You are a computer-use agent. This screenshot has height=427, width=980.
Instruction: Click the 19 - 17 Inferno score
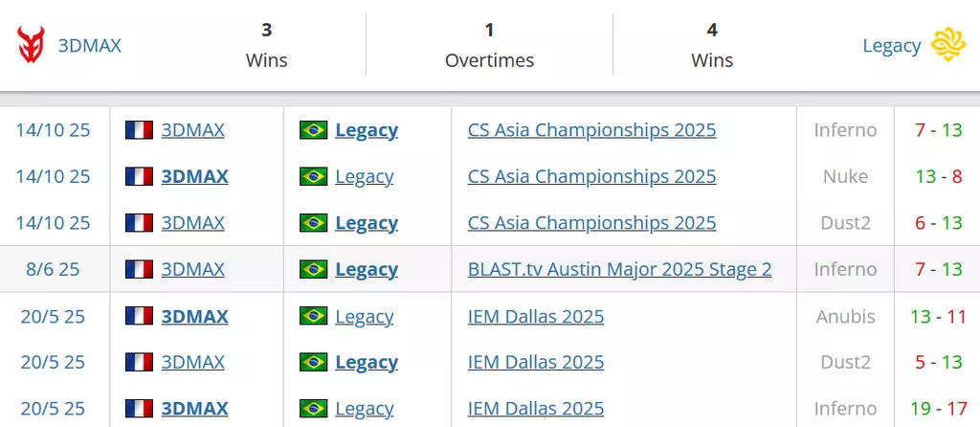pyautogui.click(x=938, y=409)
